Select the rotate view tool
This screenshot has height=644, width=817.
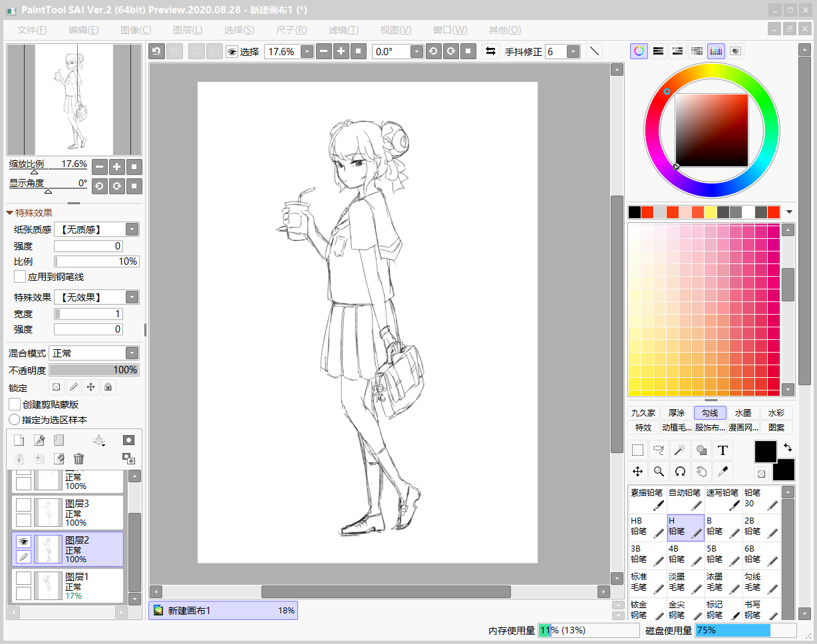[680, 471]
